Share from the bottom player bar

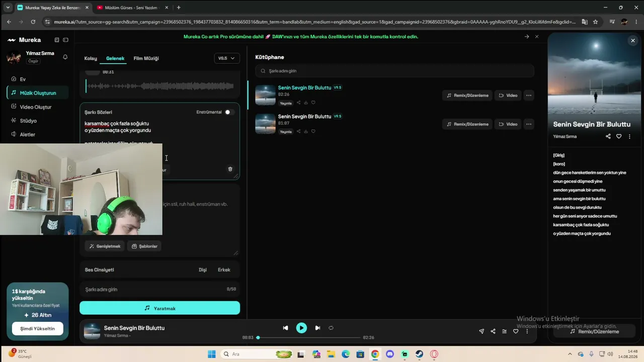493,331
